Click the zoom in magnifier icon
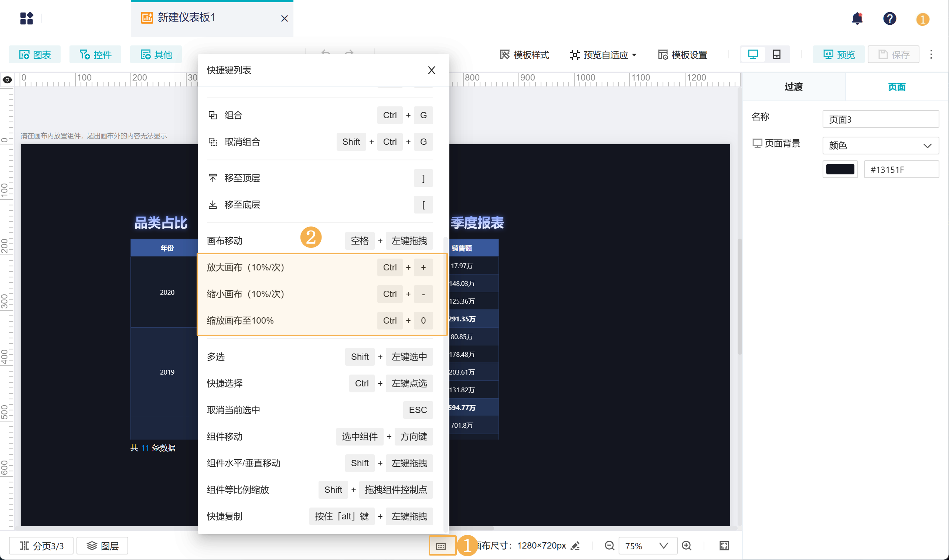Screen dimensions: 949x560 point(687,546)
